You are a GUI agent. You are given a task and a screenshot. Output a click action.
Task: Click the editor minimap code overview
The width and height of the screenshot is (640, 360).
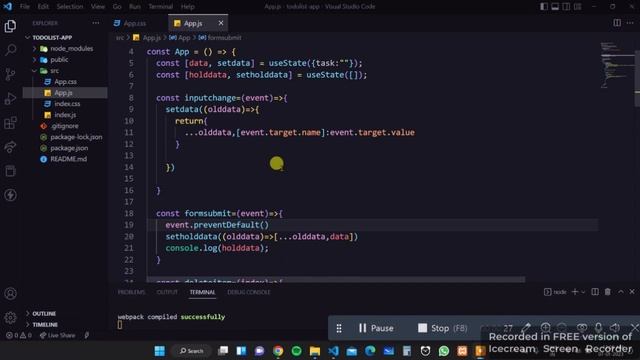616,64
